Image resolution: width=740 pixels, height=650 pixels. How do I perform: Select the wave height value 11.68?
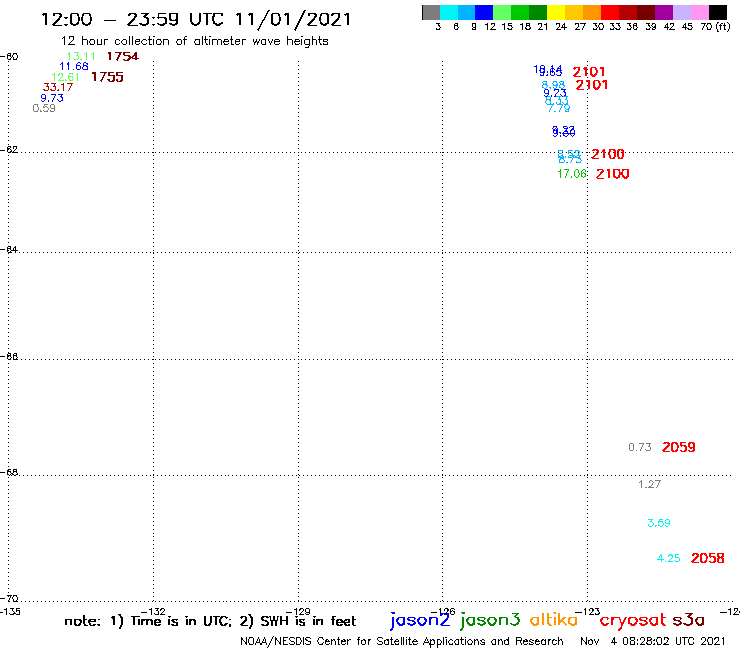click(74, 67)
